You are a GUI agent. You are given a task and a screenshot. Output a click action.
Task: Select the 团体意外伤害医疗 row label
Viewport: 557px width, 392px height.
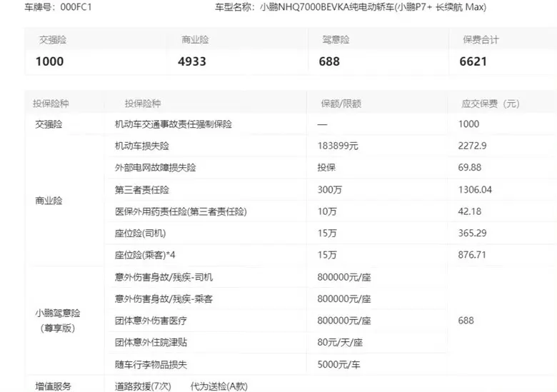tap(151, 321)
